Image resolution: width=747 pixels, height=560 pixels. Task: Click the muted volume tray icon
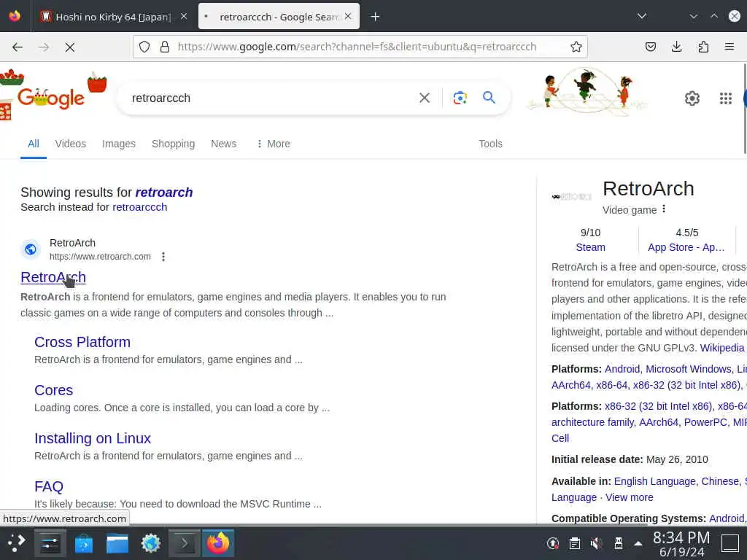coord(596,543)
